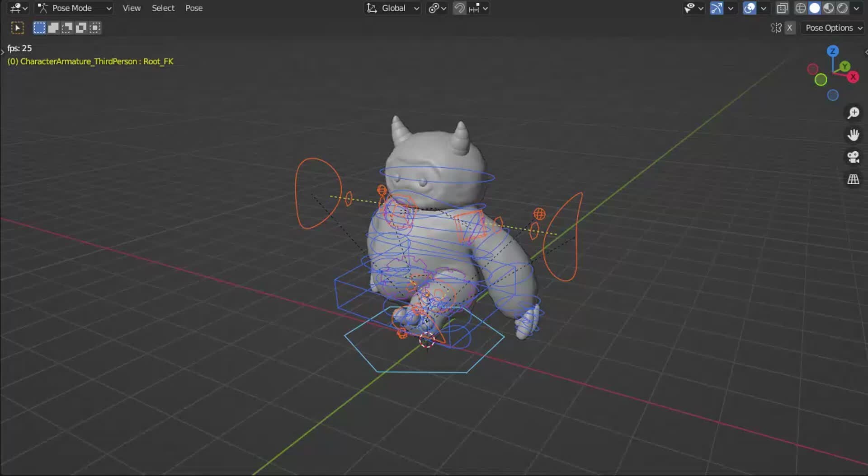Viewport: 868px width, 476px height.
Task: Open the Pose menu
Action: [193, 8]
